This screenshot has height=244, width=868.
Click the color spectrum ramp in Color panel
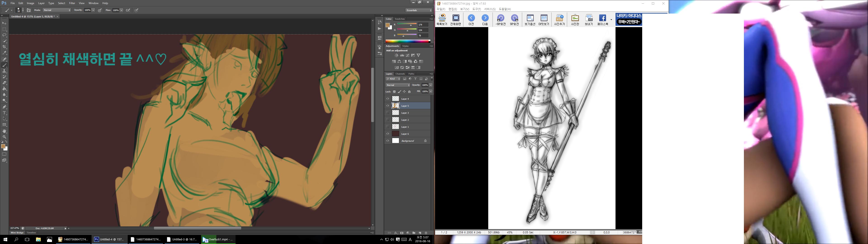[408, 41]
